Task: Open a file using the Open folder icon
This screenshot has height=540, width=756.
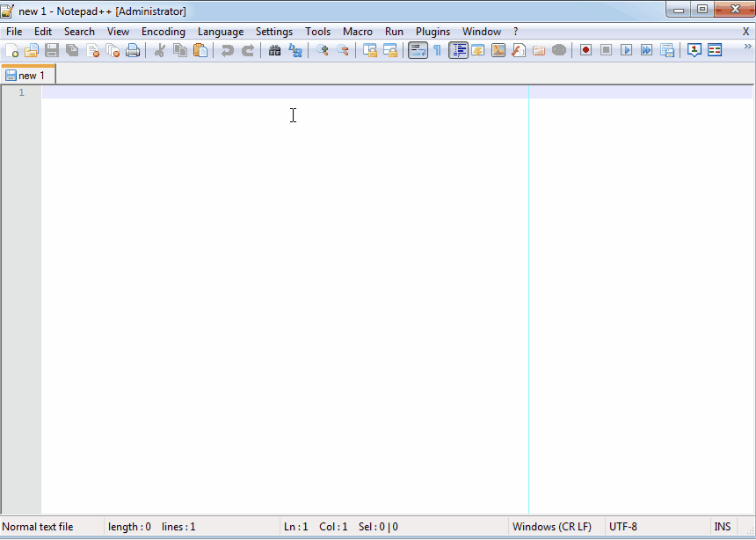Action: click(x=32, y=50)
